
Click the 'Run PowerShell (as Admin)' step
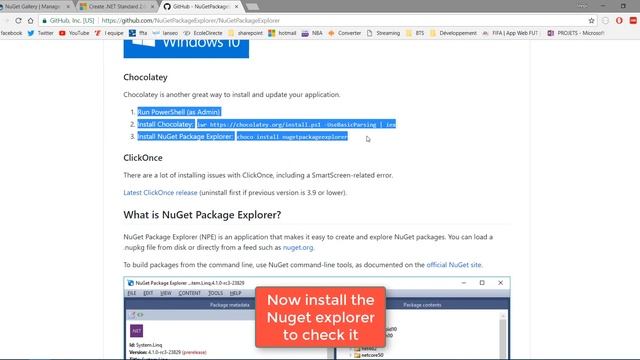pyautogui.click(x=179, y=112)
